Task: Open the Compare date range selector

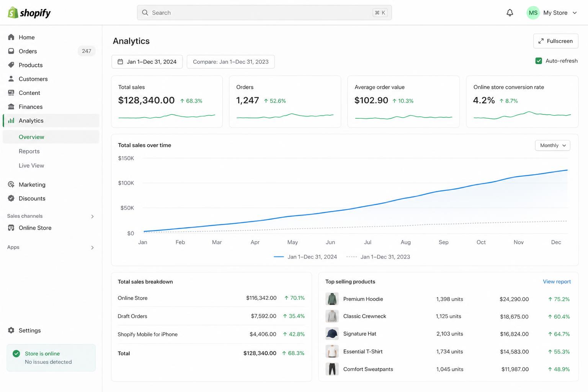Action: [230, 62]
